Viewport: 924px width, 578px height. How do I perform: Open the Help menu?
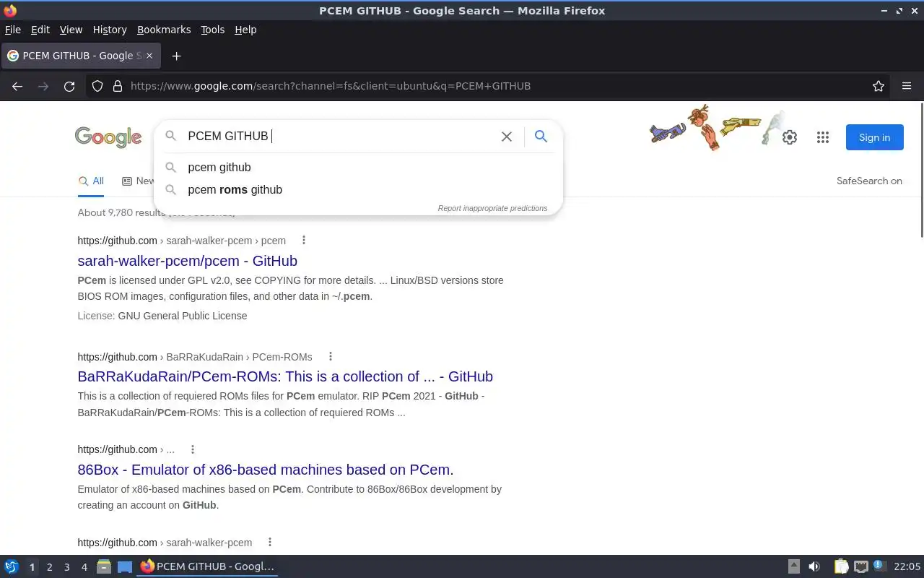point(245,30)
